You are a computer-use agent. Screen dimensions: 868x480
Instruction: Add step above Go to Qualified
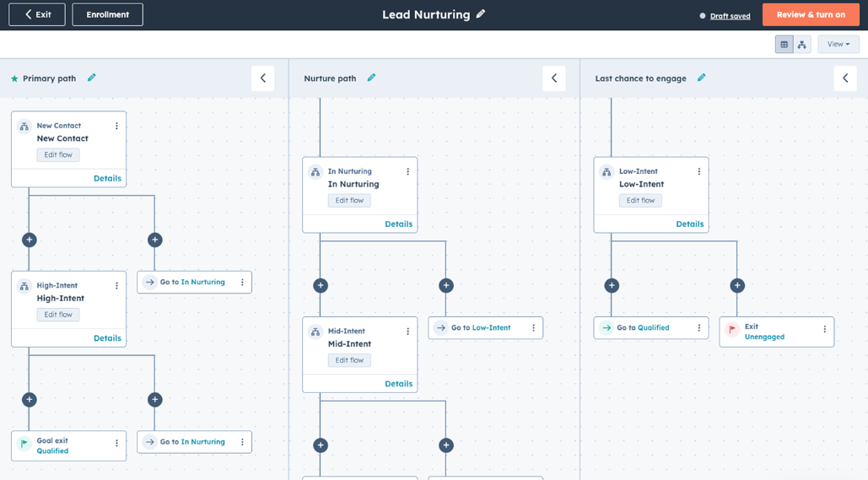(x=612, y=286)
